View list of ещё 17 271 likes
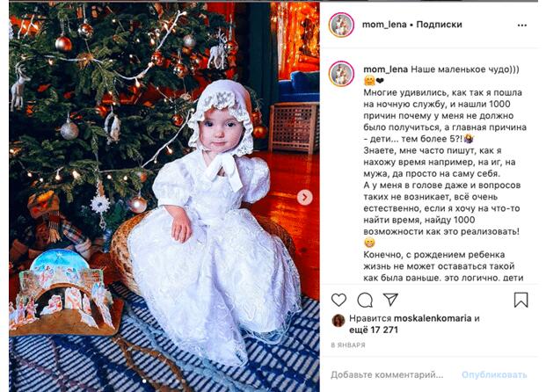The width and height of the screenshot is (546, 392). click(374, 330)
